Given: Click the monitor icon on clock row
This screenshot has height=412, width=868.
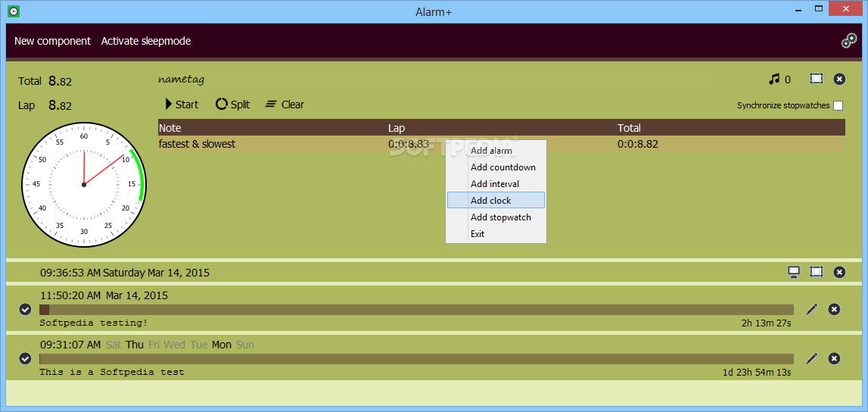Looking at the screenshot, I should [x=794, y=272].
